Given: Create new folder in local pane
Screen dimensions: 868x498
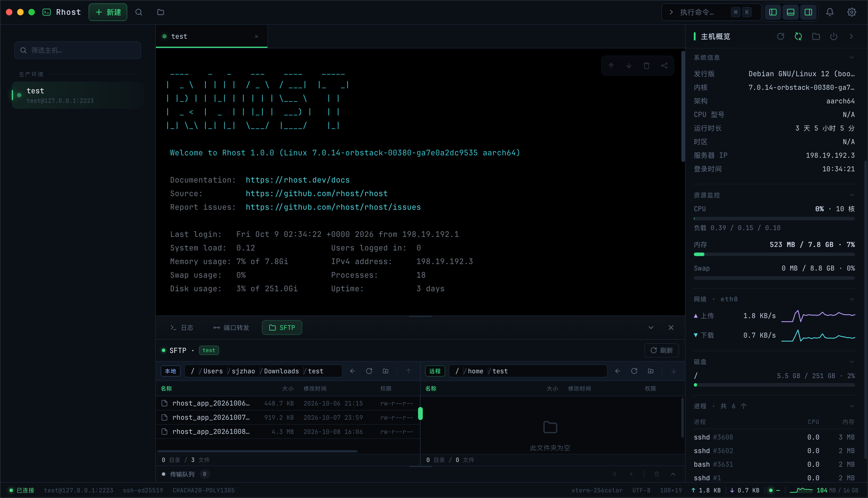Looking at the screenshot, I should click(386, 371).
